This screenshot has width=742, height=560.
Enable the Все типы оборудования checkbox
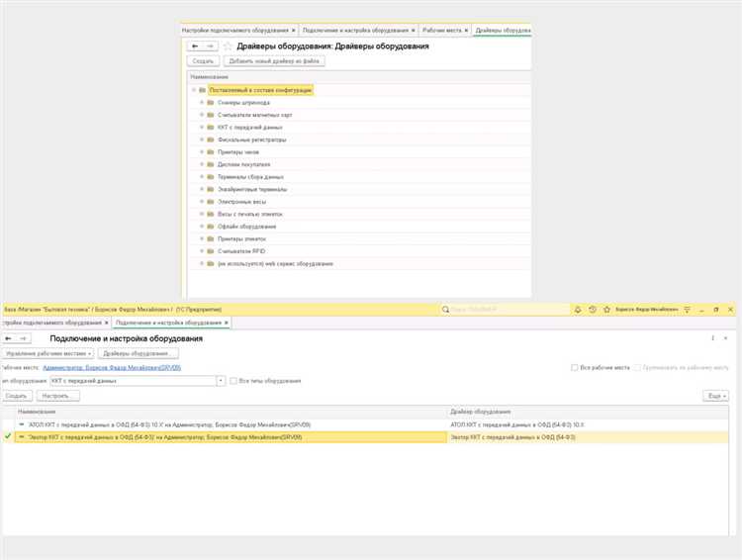(x=233, y=381)
